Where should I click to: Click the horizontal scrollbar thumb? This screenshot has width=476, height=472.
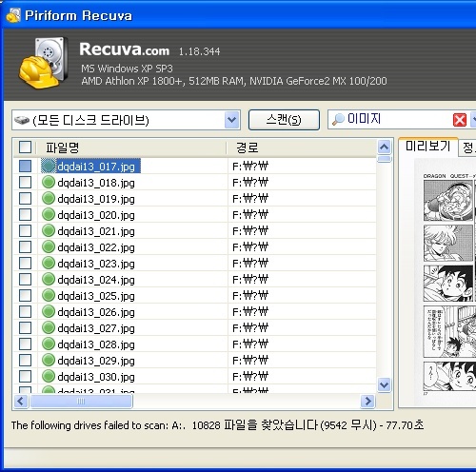[81, 402]
